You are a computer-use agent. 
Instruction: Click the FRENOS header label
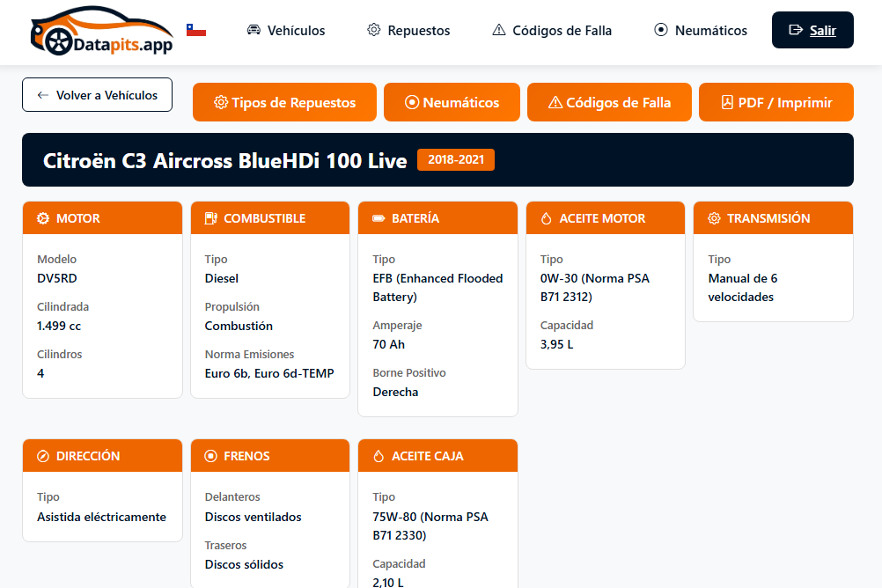pos(247,456)
